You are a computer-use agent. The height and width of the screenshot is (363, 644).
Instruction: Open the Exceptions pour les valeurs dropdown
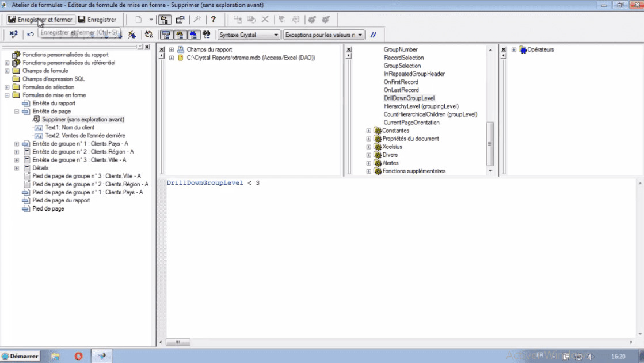324,35
